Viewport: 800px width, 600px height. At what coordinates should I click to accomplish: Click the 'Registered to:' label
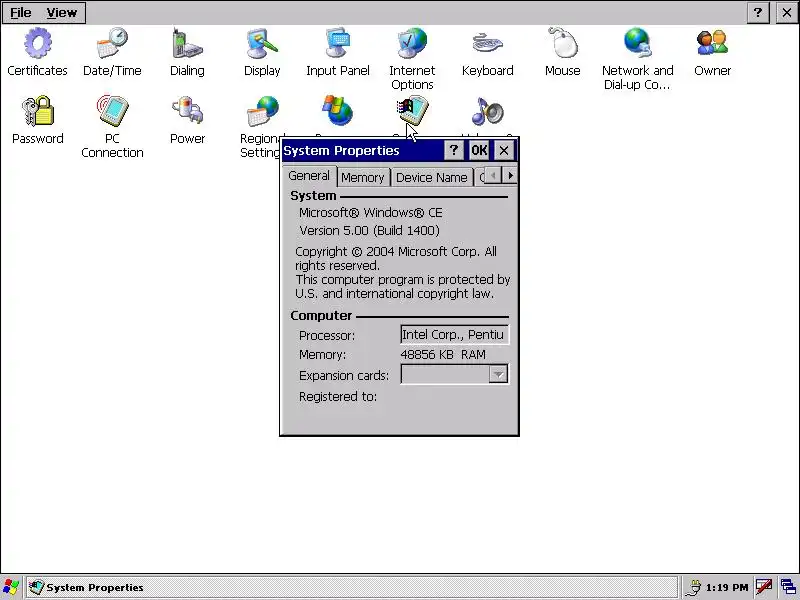[338, 396]
